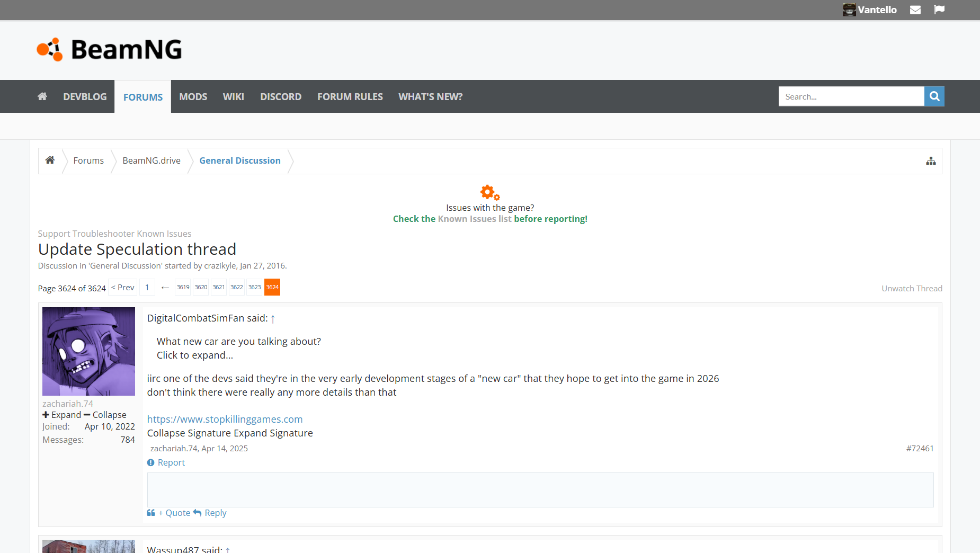Click to expand the quoted message
The height and width of the screenshot is (553, 980).
pyautogui.click(x=195, y=355)
